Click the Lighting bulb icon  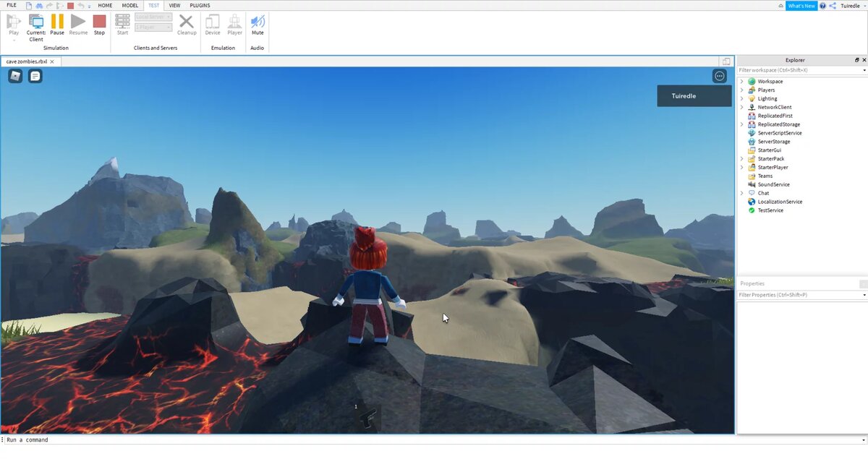tap(752, 98)
